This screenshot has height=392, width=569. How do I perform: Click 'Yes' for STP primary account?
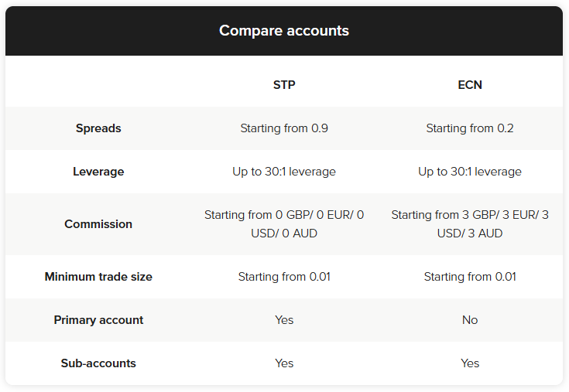coord(284,320)
